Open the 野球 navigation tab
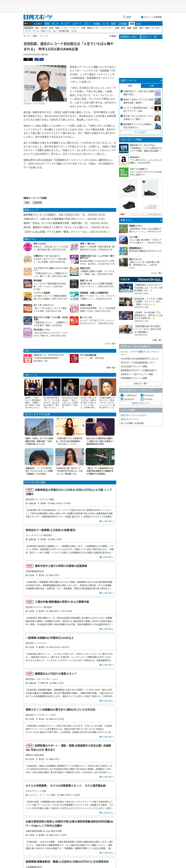Screen dimensions: 186x868 47,24
